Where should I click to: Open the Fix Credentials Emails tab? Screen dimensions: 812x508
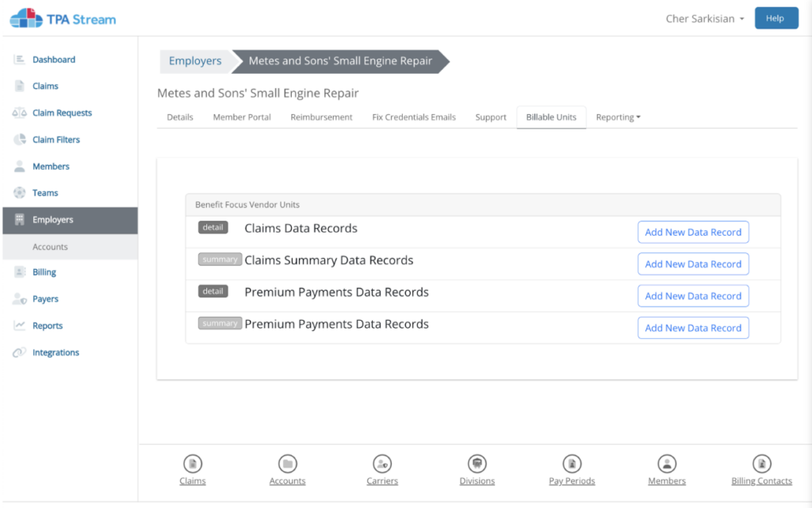[x=414, y=117]
